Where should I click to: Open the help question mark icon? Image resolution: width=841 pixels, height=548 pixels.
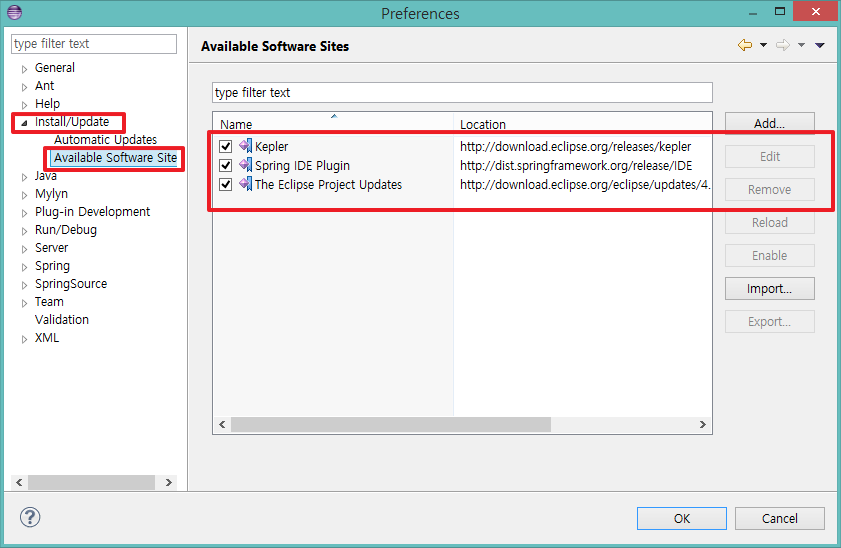(x=29, y=518)
